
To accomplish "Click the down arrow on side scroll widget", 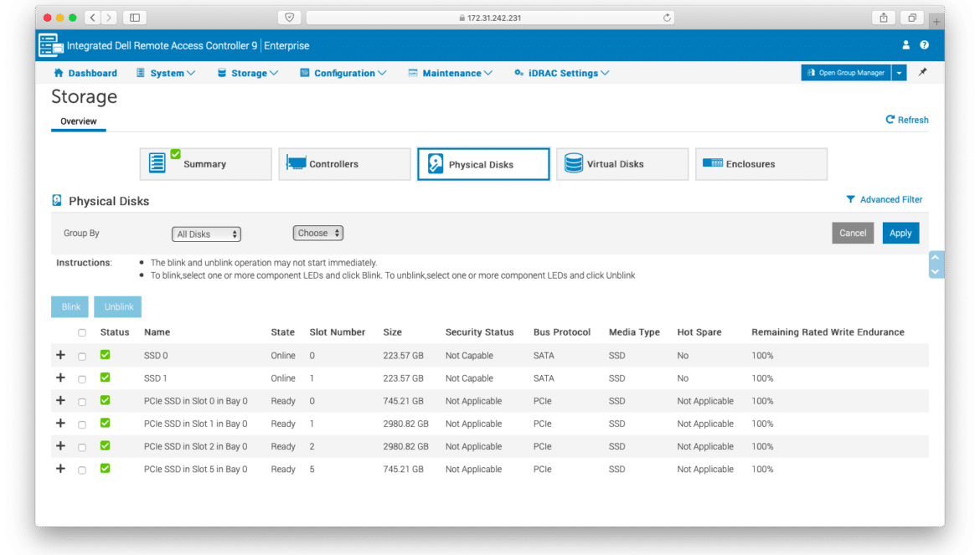I will 936,271.
